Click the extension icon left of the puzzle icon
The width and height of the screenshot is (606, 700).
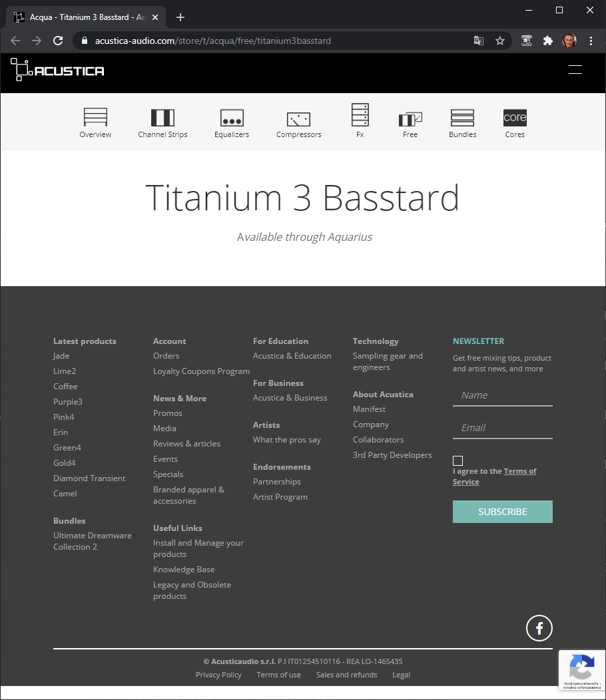(527, 41)
